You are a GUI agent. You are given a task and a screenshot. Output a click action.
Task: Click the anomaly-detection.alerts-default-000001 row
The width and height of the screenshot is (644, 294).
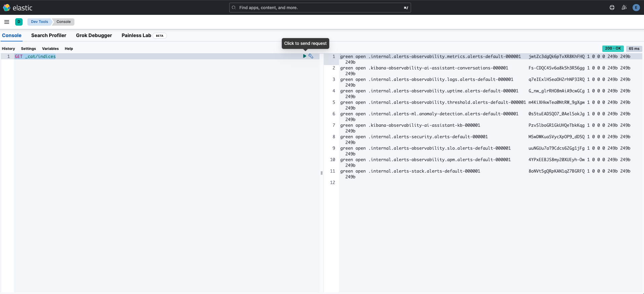point(485,117)
